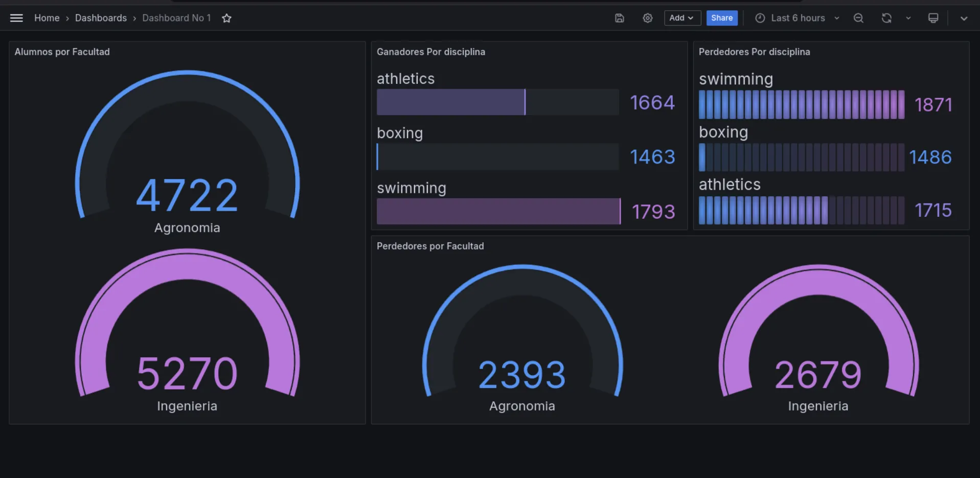Zoom out the time range
The height and width of the screenshot is (478, 980).
[x=858, y=17]
